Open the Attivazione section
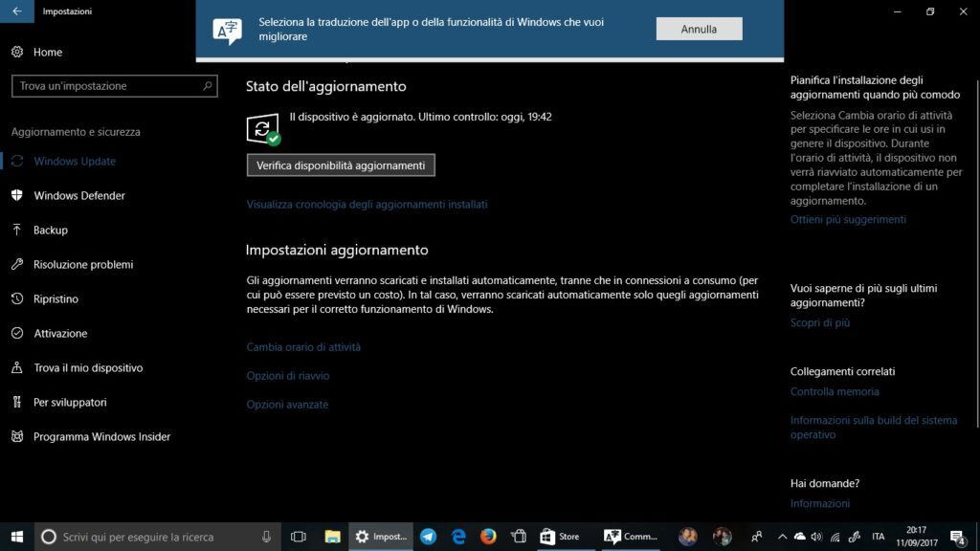 (60, 333)
